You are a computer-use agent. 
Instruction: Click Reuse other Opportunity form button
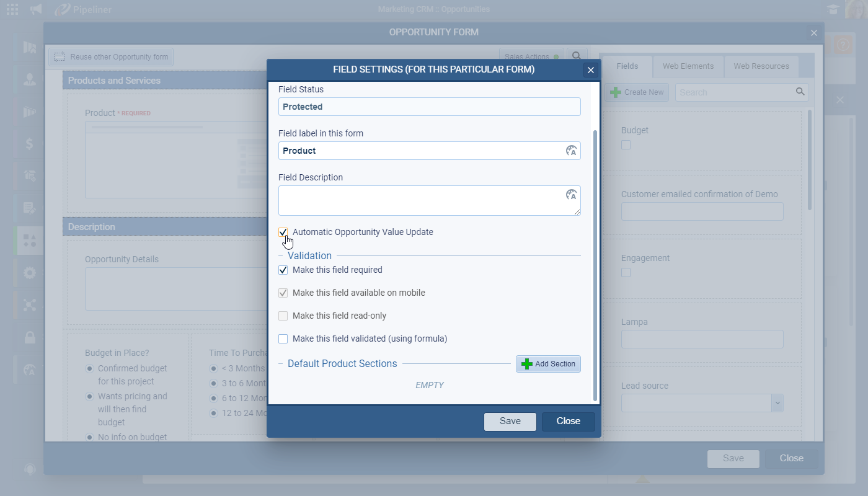point(112,57)
